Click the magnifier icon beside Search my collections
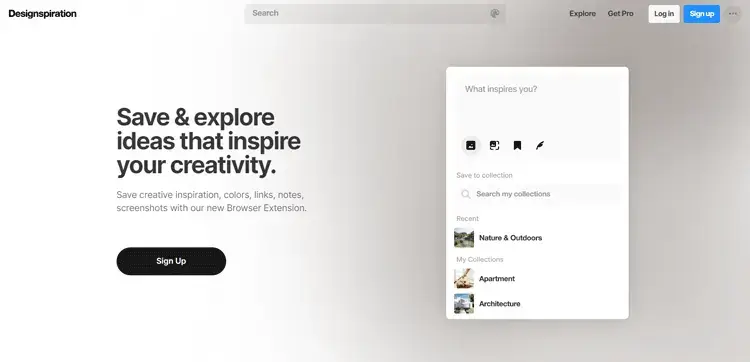 pos(465,194)
